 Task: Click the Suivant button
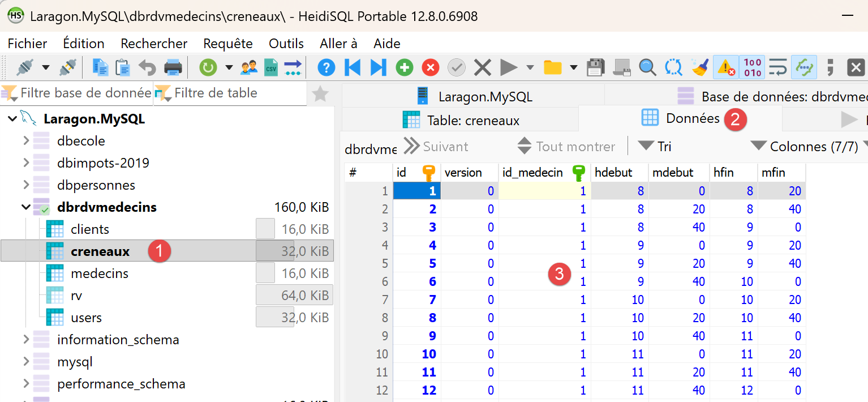[x=436, y=147]
